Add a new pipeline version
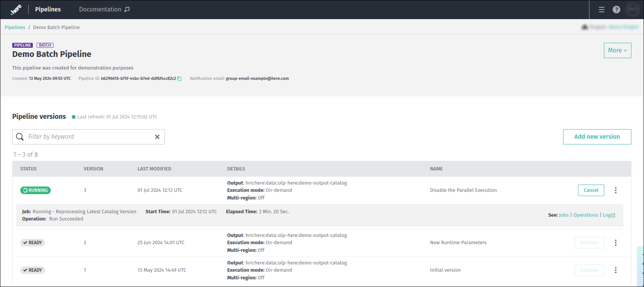Image resolution: width=644 pixels, height=287 pixels. click(597, 137)
